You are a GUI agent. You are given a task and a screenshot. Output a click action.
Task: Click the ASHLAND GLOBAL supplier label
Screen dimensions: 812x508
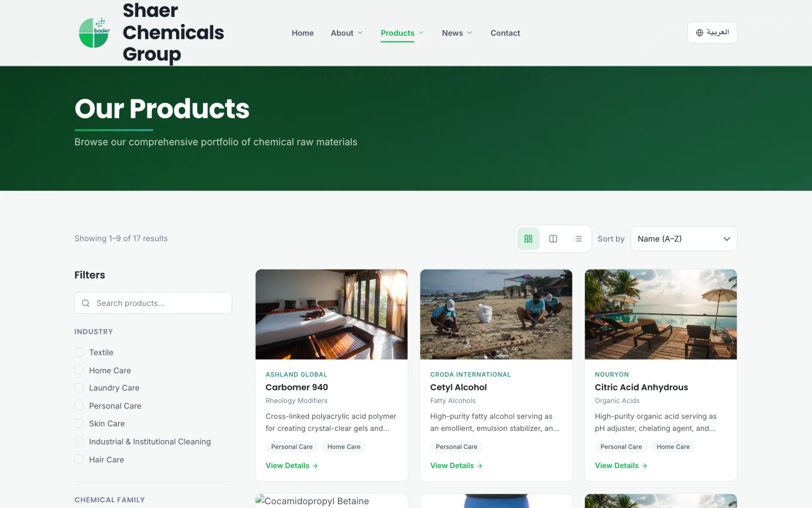(296, 375)
